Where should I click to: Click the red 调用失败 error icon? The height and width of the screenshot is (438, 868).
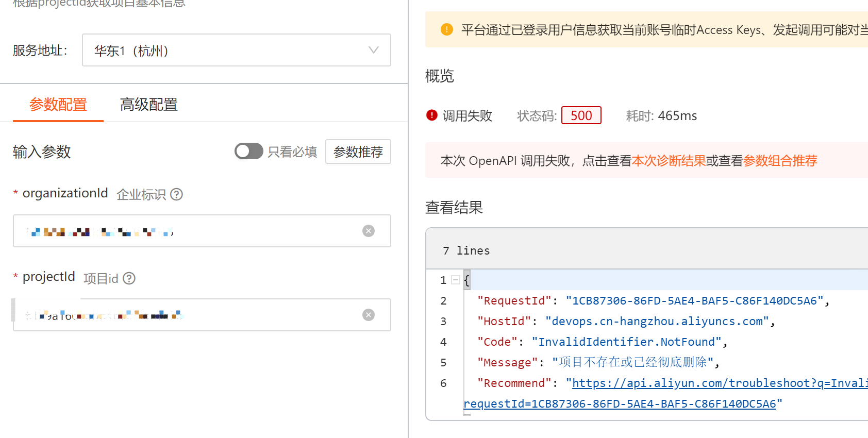(x=432, y=115)
